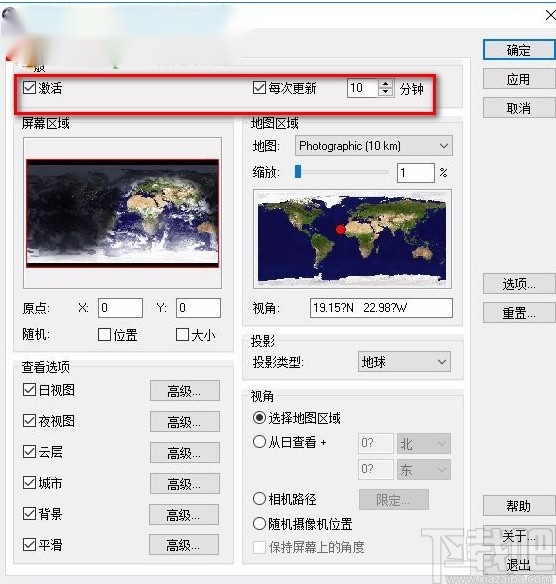556x584 pixels.
Task: Toggle the 云层 checkbox
Action: point(29,452)
